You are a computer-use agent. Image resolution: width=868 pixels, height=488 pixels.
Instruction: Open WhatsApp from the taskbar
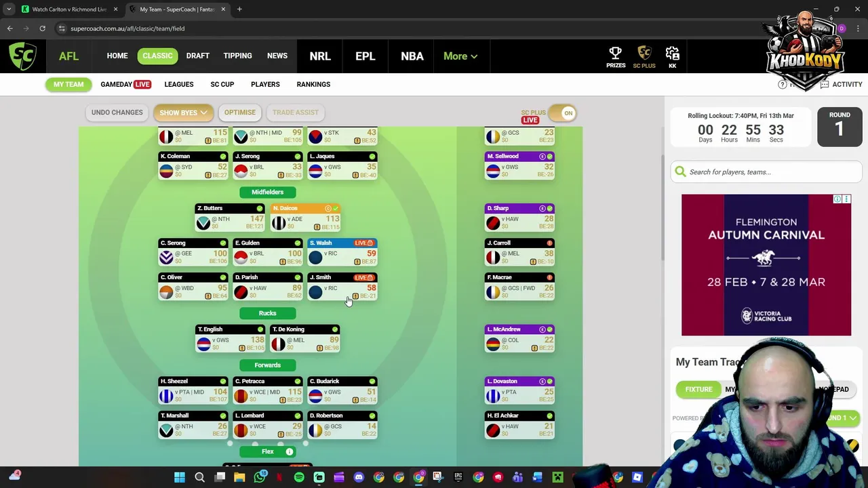tap(260, 477)
